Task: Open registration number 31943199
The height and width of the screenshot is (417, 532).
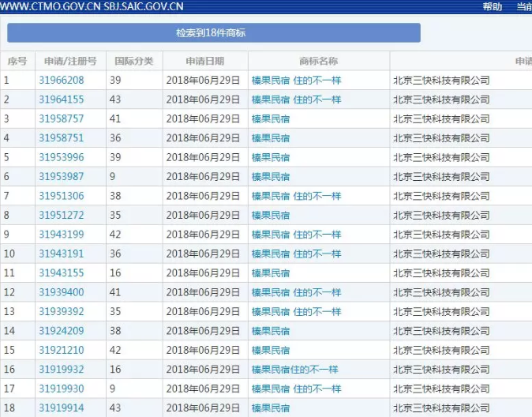Action: click(x=61, y=235)
